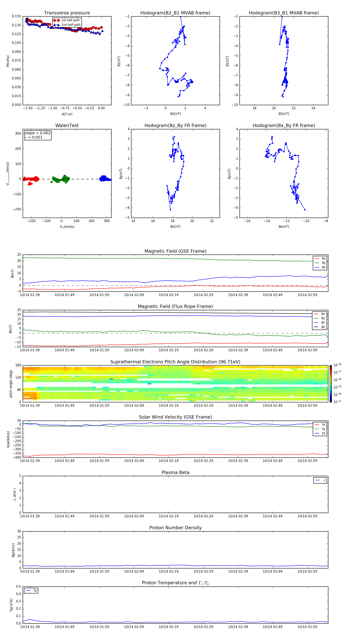This screenshot has width=351, height=644.
Task: Click the '2nd half path' legend entry
Action: pyautogui.click(x=67, y=25)
